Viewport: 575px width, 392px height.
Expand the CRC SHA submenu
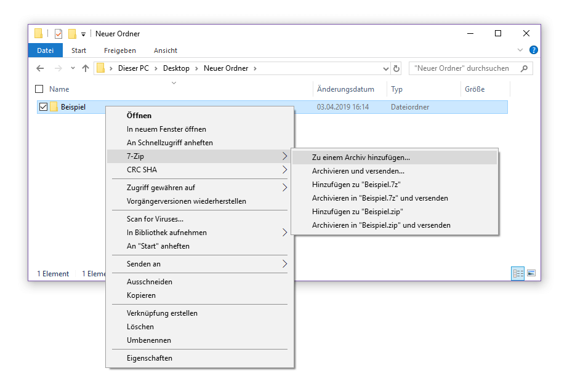tap(200, 170)
